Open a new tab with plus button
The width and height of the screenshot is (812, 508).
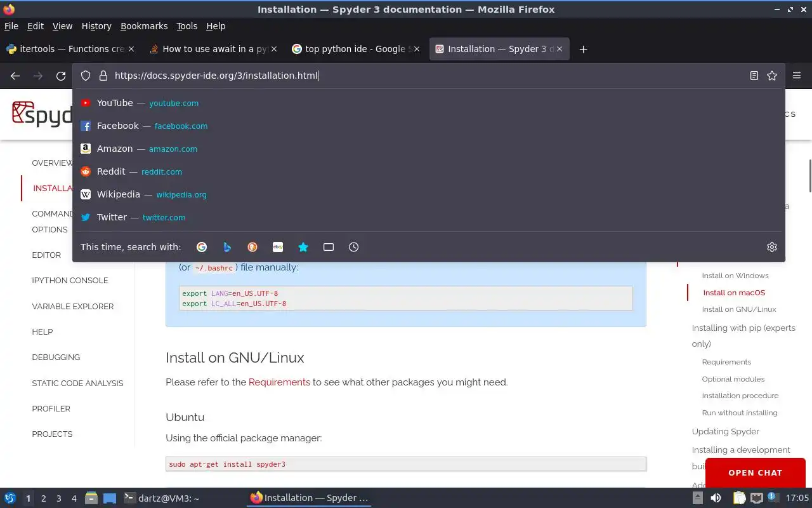pos(583,49)
